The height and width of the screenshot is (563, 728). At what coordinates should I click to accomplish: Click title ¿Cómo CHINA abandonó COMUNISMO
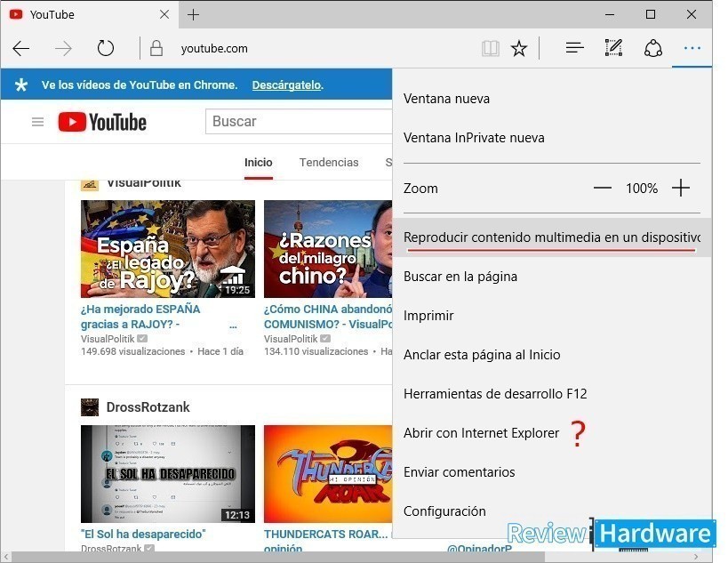[328, 317]
